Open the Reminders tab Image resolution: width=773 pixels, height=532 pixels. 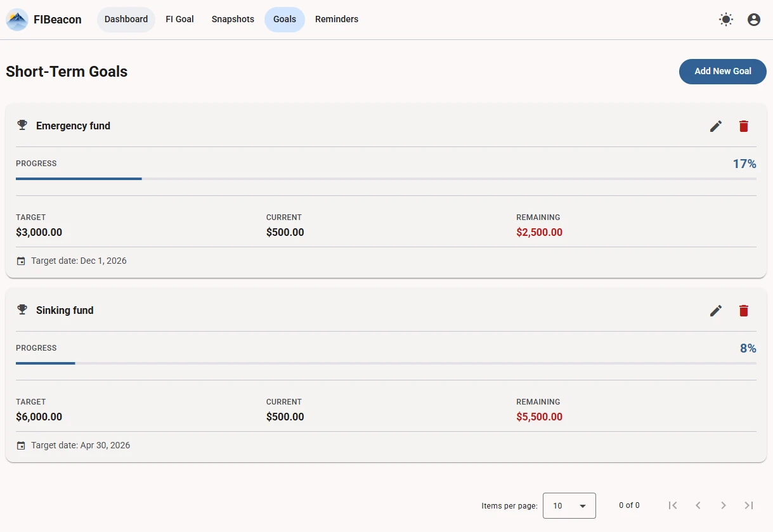click(337, 19)
